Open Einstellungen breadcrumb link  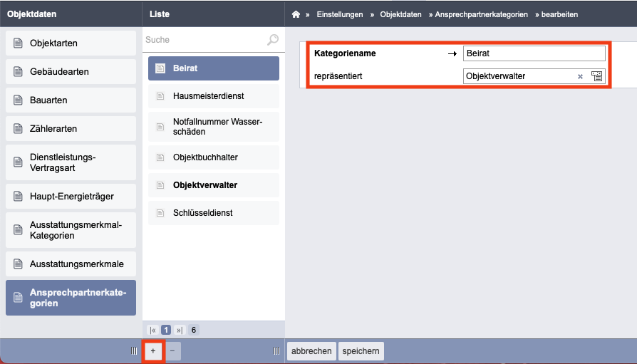tap(340, 14)
